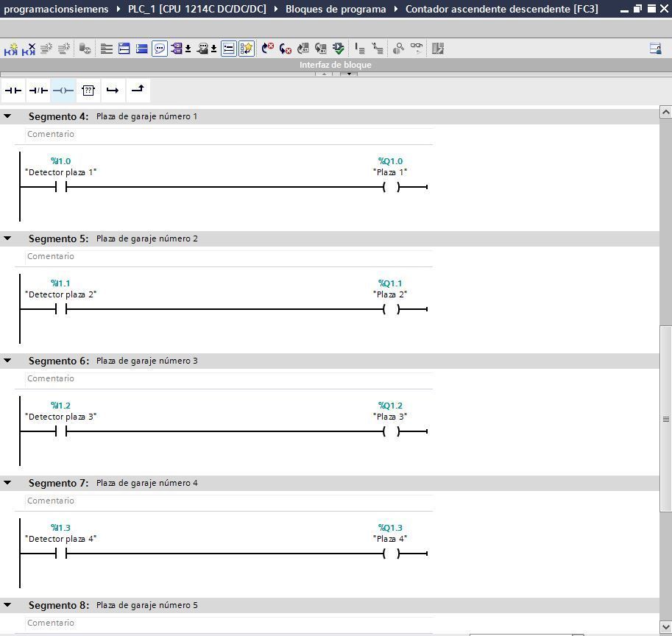The image size is (672, 636).
Task: Click the panel layout icon at far right
Action: [x=655, y=49]
